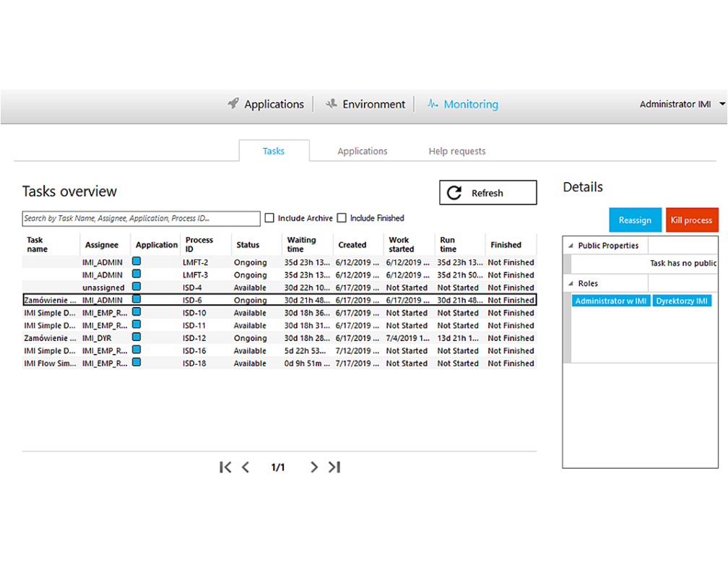Jump to the last page using the pagination icon
This screenshot has height=570, width=728.
coord(334,467)
